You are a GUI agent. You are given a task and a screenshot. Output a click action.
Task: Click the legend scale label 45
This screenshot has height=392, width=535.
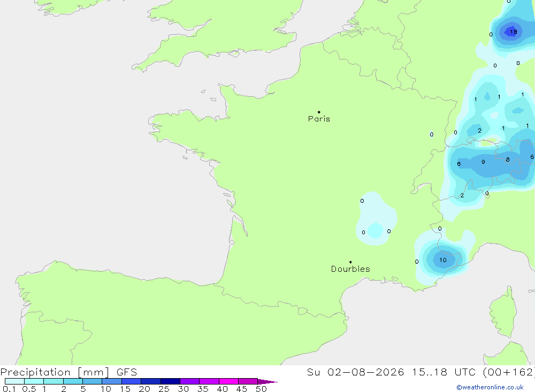tap(242, 389)
